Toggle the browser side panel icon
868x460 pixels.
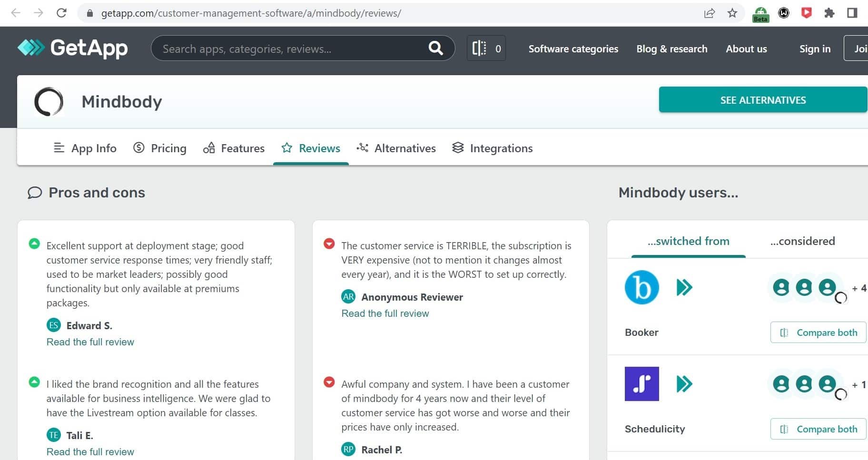pyautogui.click(x=852, y=13)
